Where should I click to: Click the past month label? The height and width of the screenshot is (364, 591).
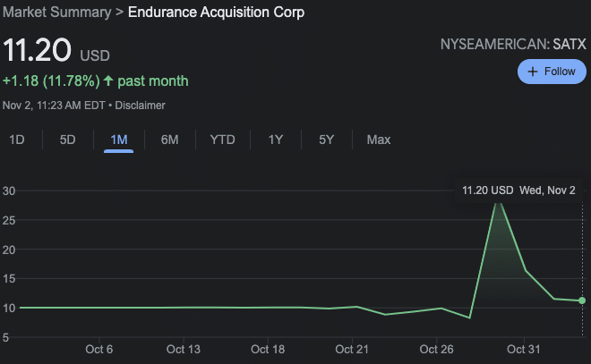tap(153, 80)
